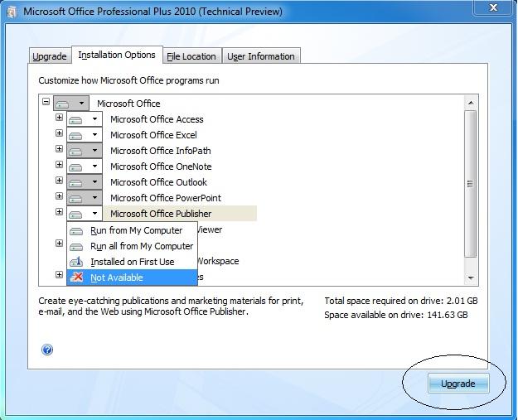Click the red X icon next to Not Available

tap(77, 277)
